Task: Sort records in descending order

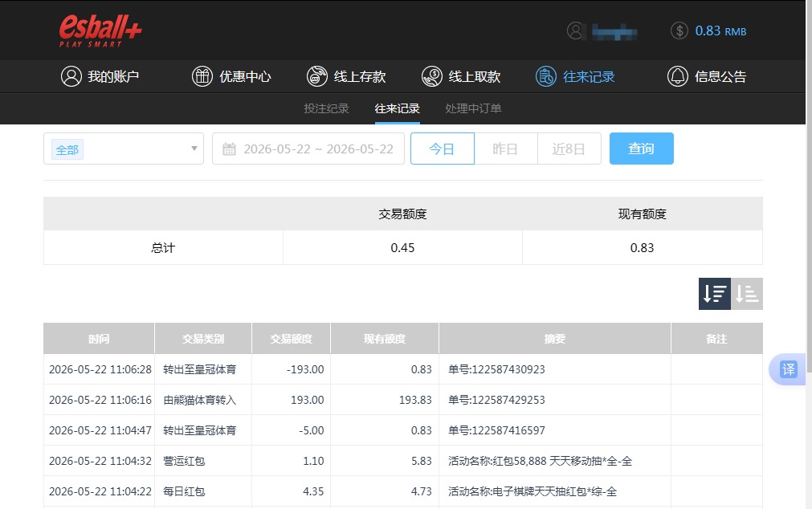Action: [x=715, y=294]
